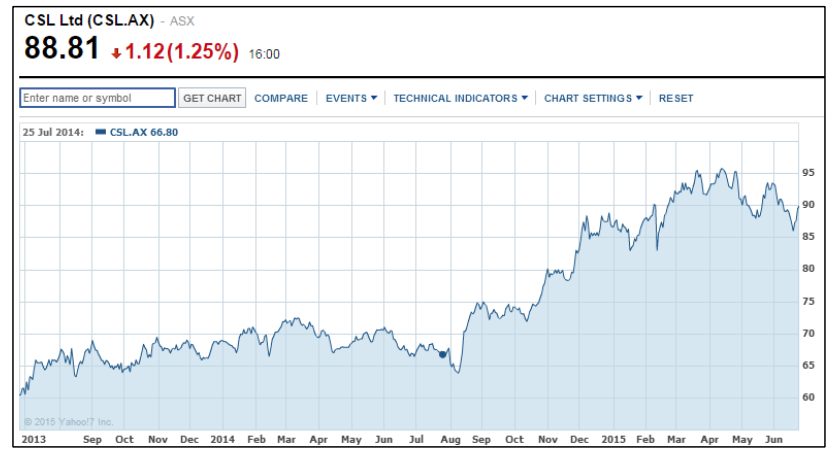Click the 70 price axis label
837x458 pixels.
point(808,333)
